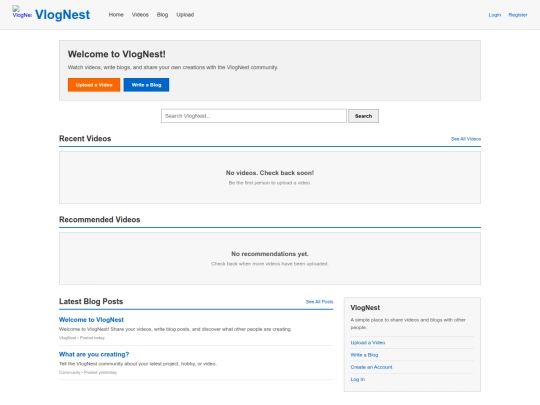Click 'No recommendations yet.' message
The height and width of the screenshot is (405, 540).
click(x=270, y=254)
